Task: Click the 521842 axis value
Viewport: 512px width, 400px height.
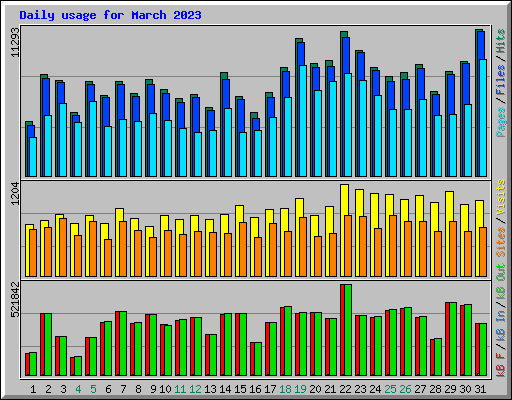Action: [x=15, y=300]
